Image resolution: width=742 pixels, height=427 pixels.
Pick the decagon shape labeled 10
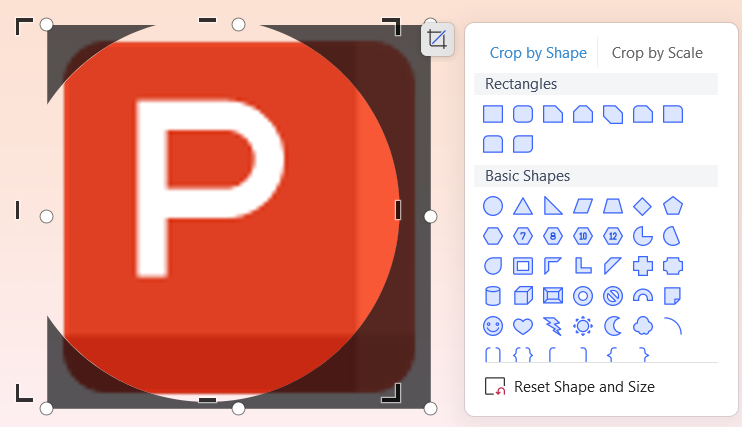coord(583,236)
